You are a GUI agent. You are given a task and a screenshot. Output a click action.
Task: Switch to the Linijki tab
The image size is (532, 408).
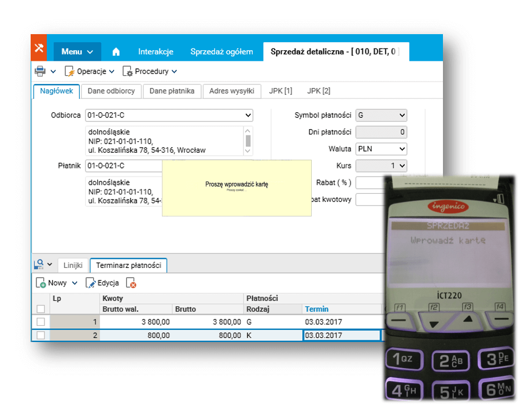click(x=73, y=266)
